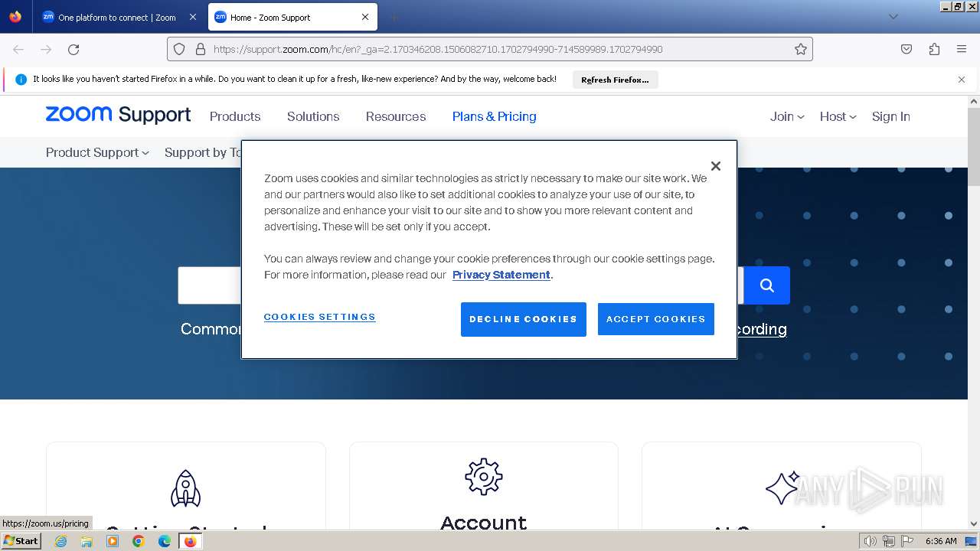Click the network tray icon

pyautogui.click(x=890, y=541)
